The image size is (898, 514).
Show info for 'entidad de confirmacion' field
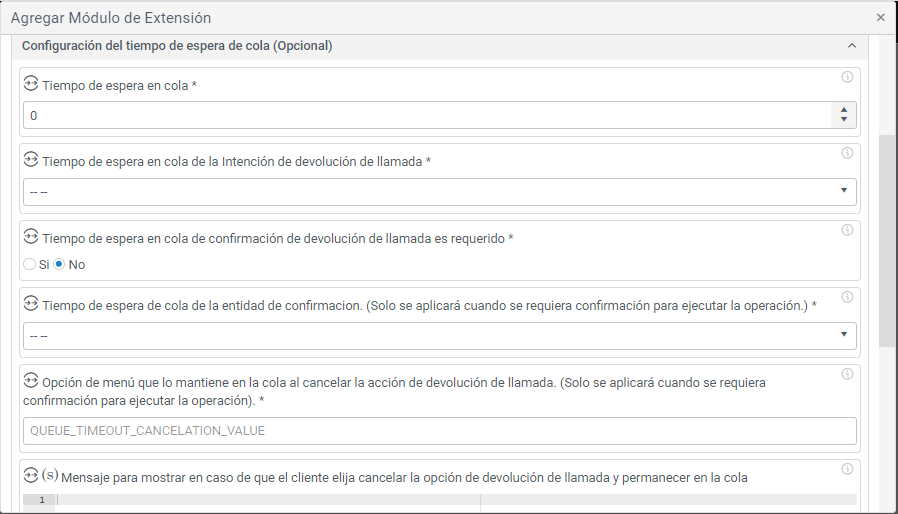pyautogui.click(x=847, y=297)
